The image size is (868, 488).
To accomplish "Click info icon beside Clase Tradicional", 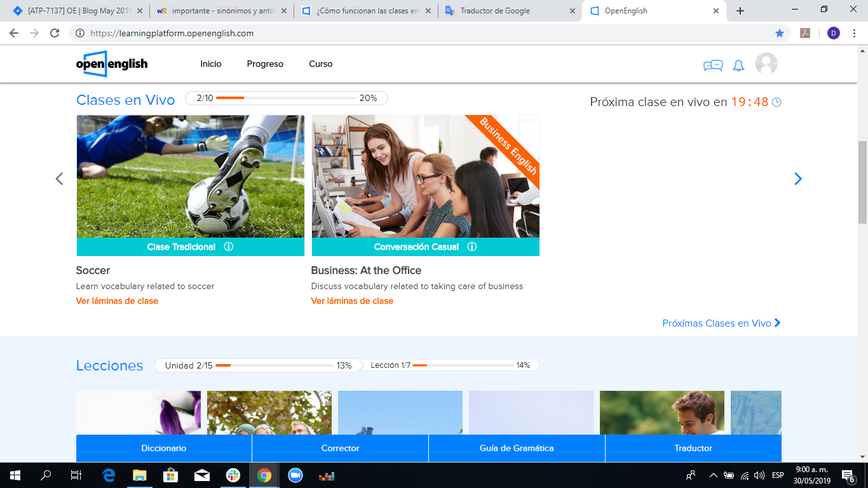I will coord(229,247).
